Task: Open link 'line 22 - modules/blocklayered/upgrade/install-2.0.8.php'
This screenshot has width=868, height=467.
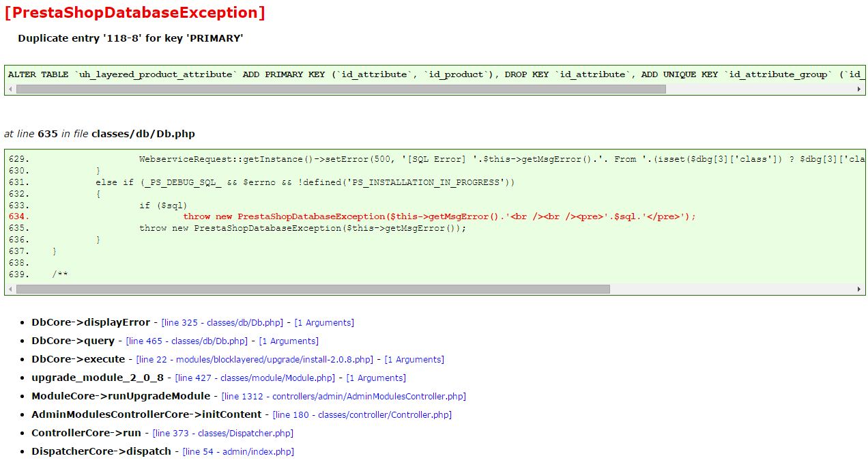Action: tap(255, 360)
